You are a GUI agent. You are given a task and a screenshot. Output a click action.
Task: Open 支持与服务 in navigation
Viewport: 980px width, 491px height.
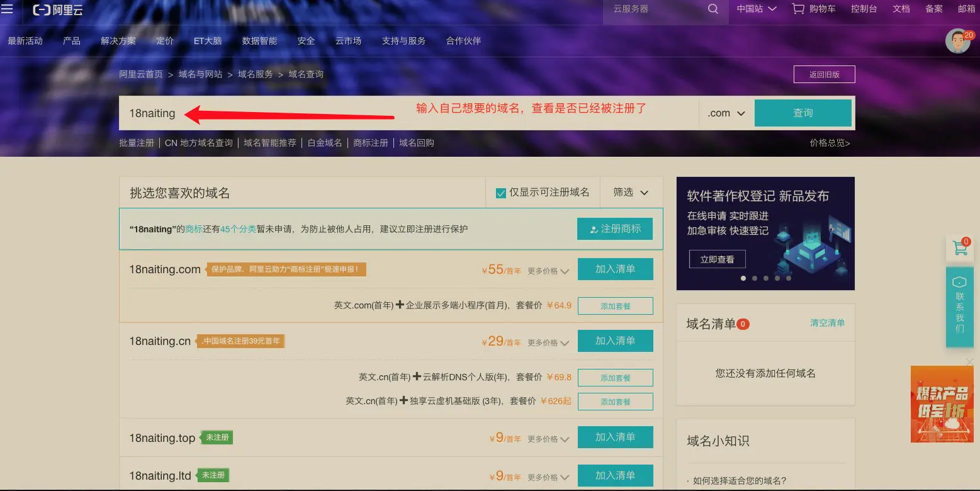[403, 41]
